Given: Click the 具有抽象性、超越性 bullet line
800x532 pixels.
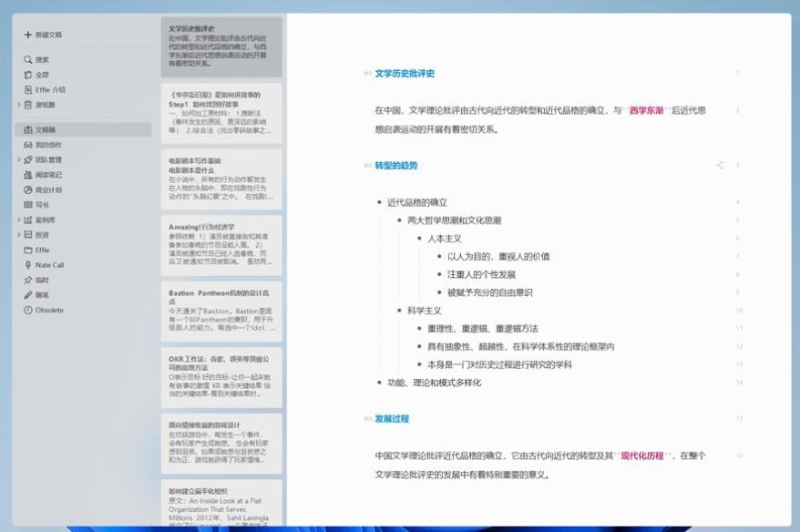Looking at the screenshot, I should point(521,347).
